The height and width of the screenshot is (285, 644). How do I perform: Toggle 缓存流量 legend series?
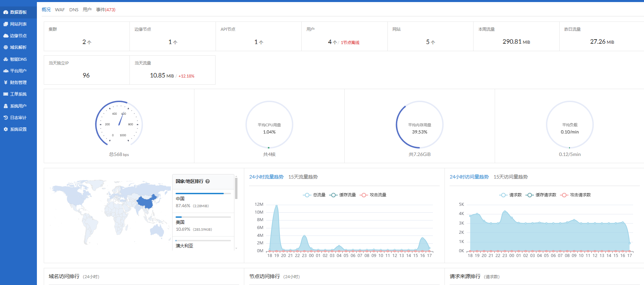(x=343, y=195)
